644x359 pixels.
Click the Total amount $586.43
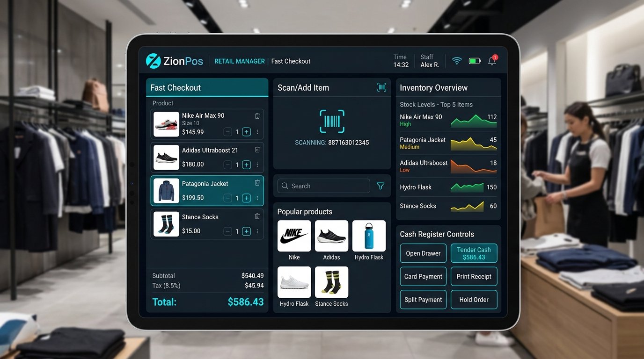[246, 302]
